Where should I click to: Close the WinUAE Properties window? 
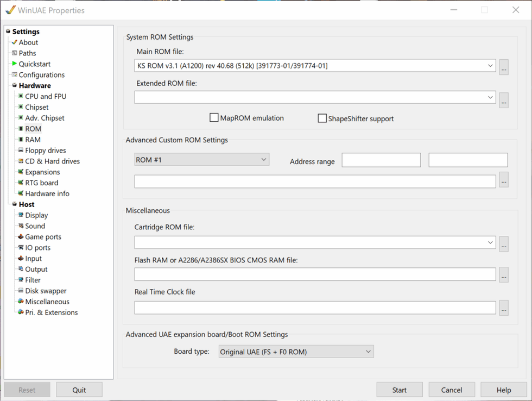click(x=516, y=10)
